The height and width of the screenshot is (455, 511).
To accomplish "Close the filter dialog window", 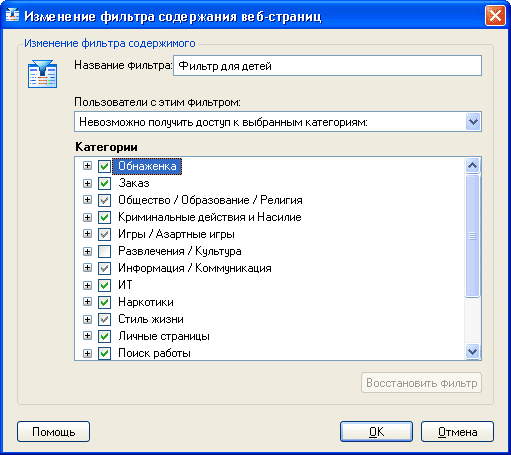I will (495, 16).
